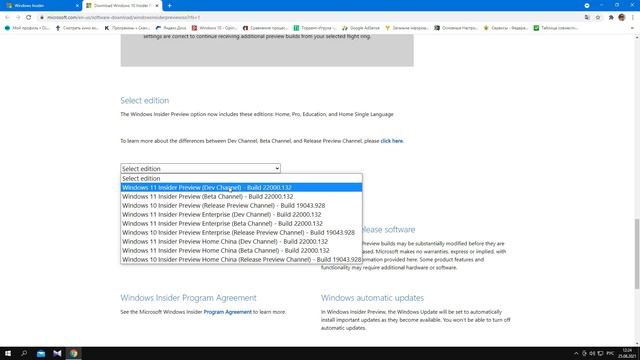The height and width of the screenshot is (360, 640).
Task: Pick Windows 10 Insider Preview (Release Preview Channel)
Action: click(241, 205)
